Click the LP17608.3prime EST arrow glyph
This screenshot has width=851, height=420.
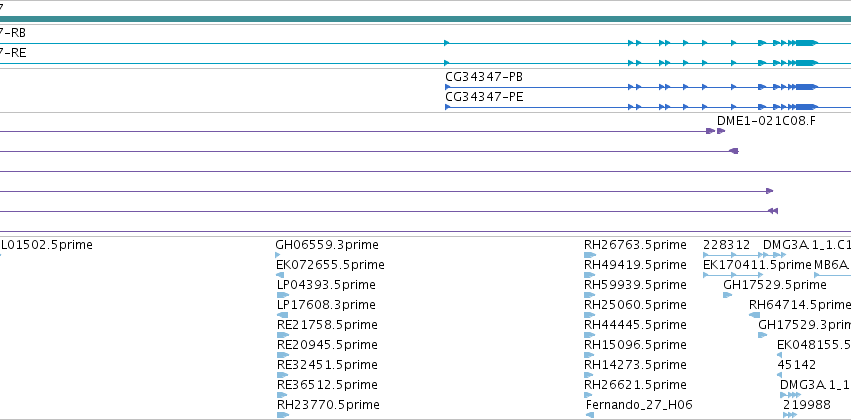(282, 315)
